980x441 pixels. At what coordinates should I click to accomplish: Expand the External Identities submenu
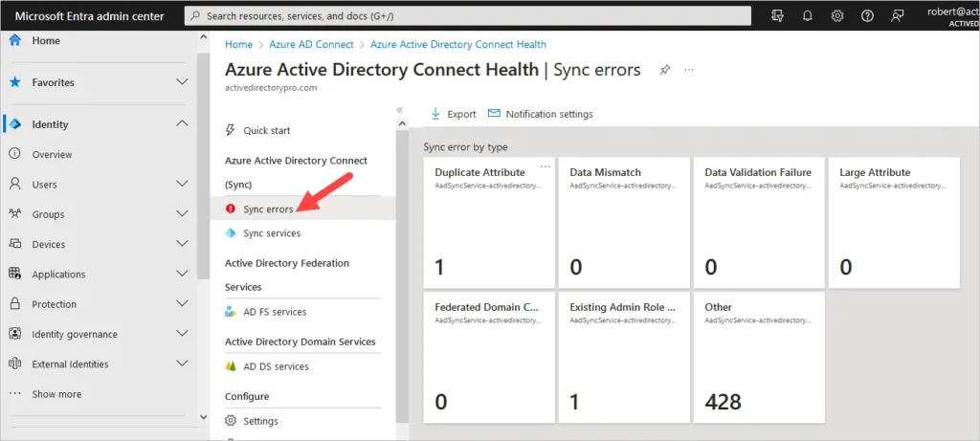tap(182, 364)
